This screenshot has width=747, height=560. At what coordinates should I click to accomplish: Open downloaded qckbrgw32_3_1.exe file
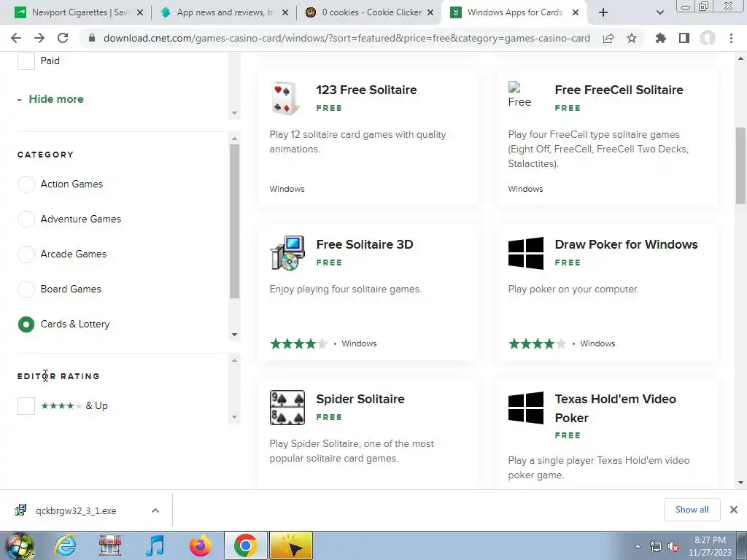(76, 510)
